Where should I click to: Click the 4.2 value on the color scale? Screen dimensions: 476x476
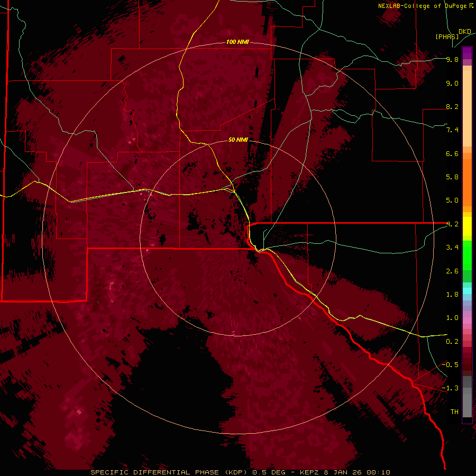452,224
